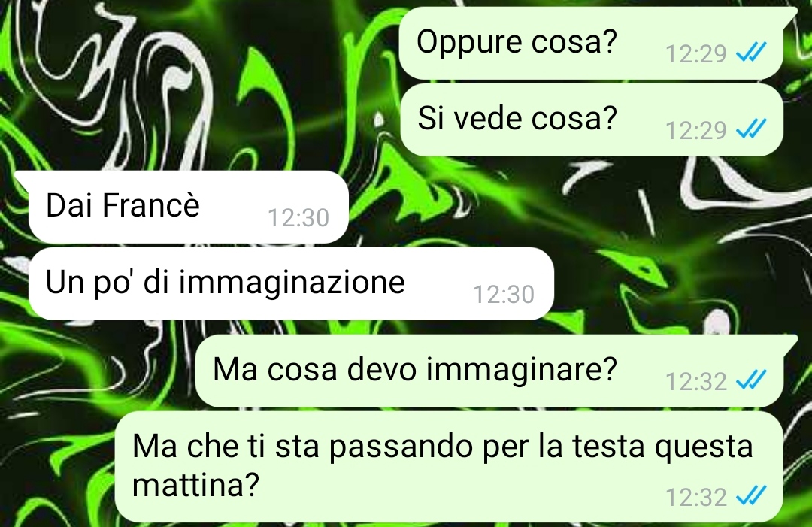Click the word 'mattina?' in the last message
This screenshot has width=812, height=527.
(x=195, y=485)
